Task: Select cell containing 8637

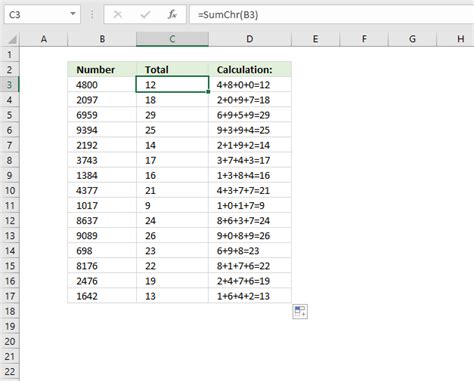Action: coord(102,220)
